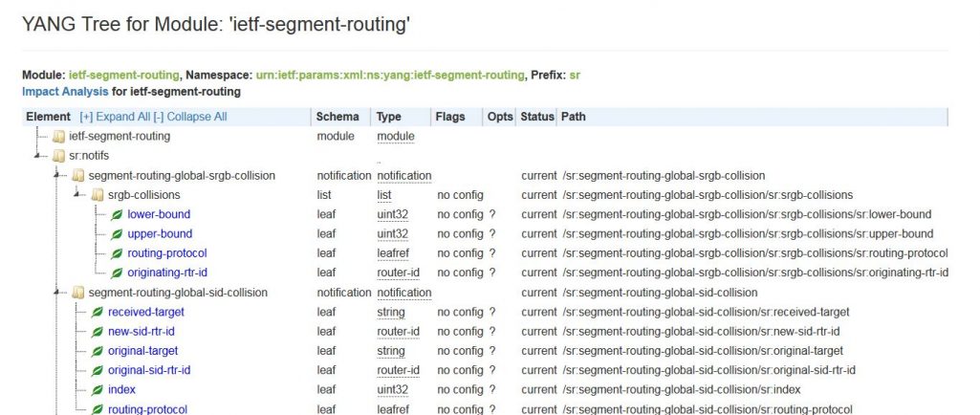Click the sr:notifs folder icon
The width and height of the screenshot is (980, 415).
click(x=58, y=156)
